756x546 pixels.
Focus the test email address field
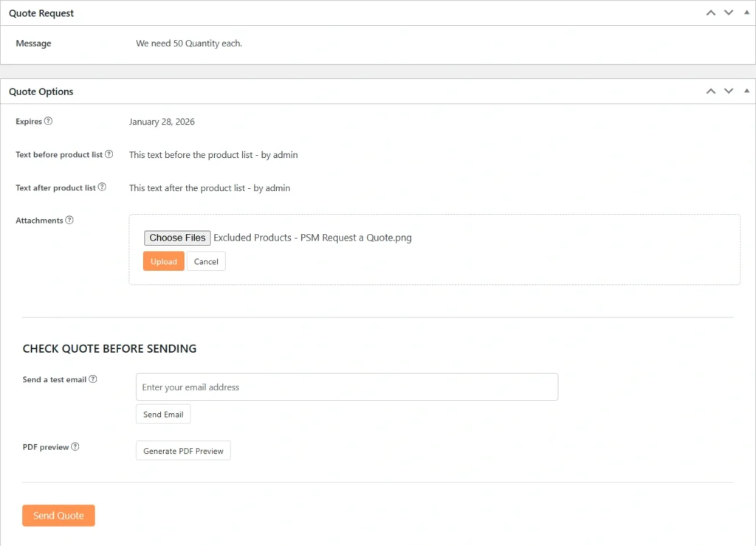346,387
